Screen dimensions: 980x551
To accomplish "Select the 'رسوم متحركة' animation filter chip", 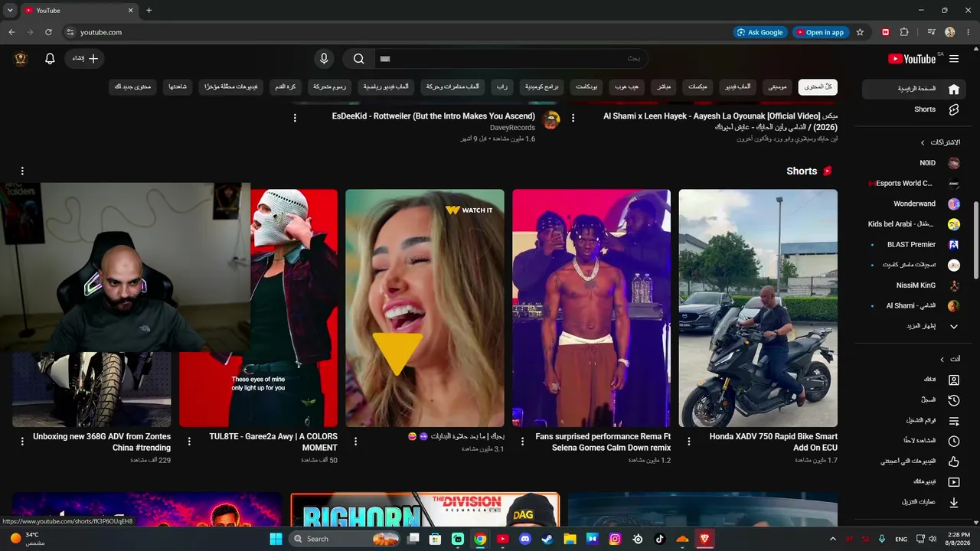I will [x=329, y=87].
